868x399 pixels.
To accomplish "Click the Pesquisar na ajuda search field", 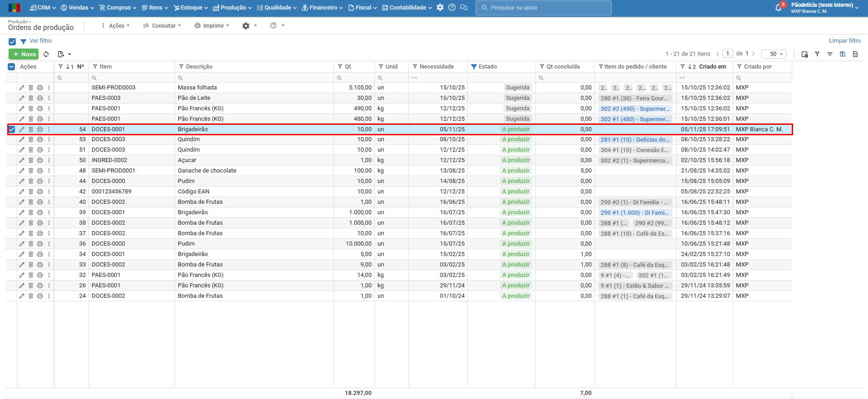I will coord(543,8).
